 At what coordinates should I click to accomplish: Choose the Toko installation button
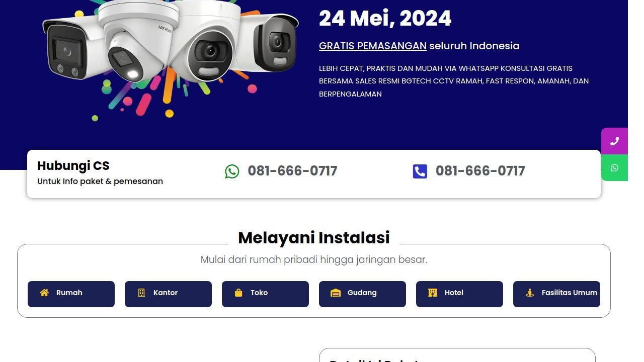point(265,294)
